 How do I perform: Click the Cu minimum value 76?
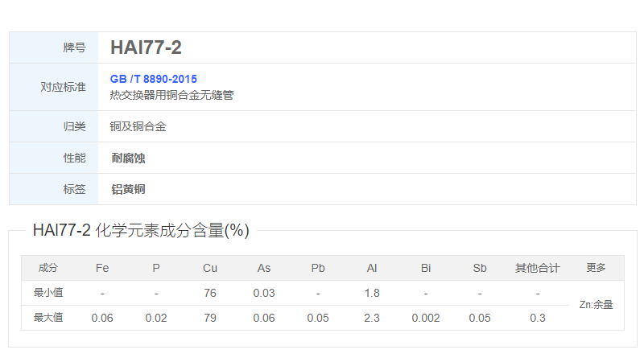210,293
